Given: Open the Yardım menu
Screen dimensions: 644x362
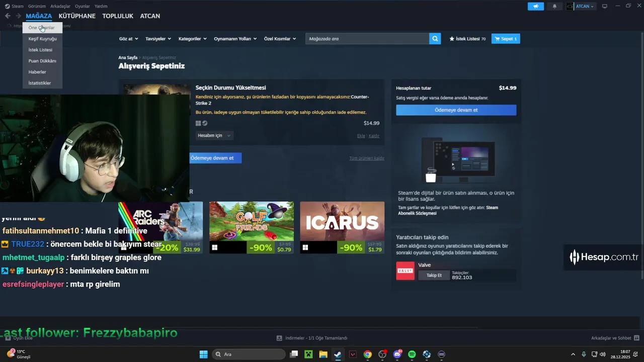Looking at the screenshot, I should [x=101, y=6].
